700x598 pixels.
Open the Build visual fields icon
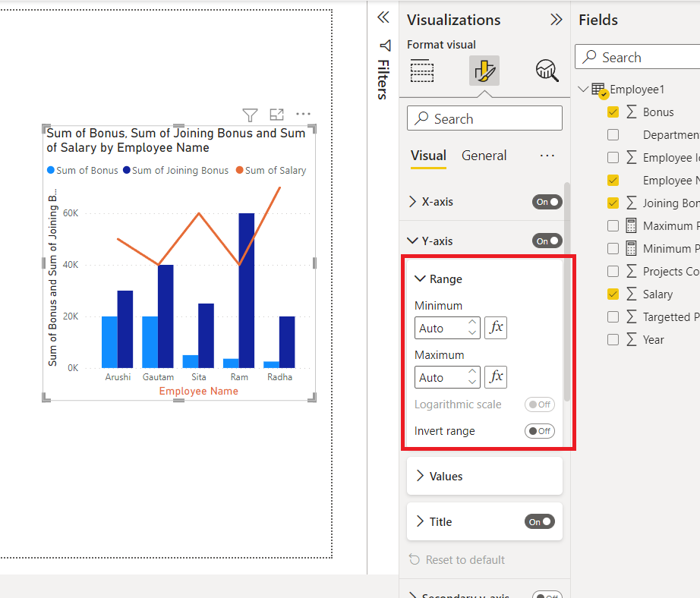coord(422,71)
